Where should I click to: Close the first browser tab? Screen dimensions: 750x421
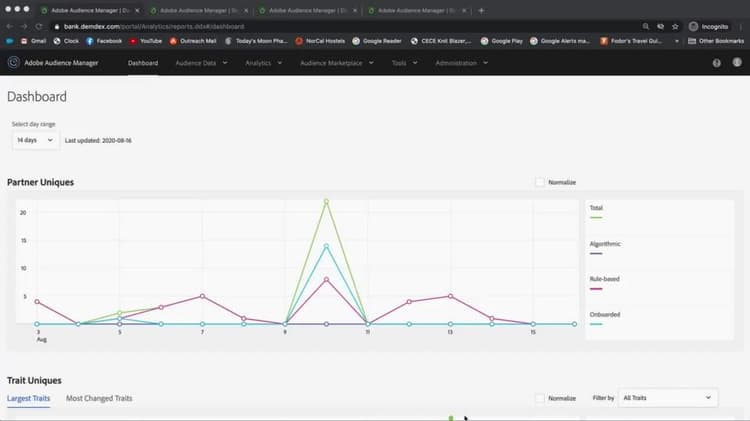[x=137, y=10]
